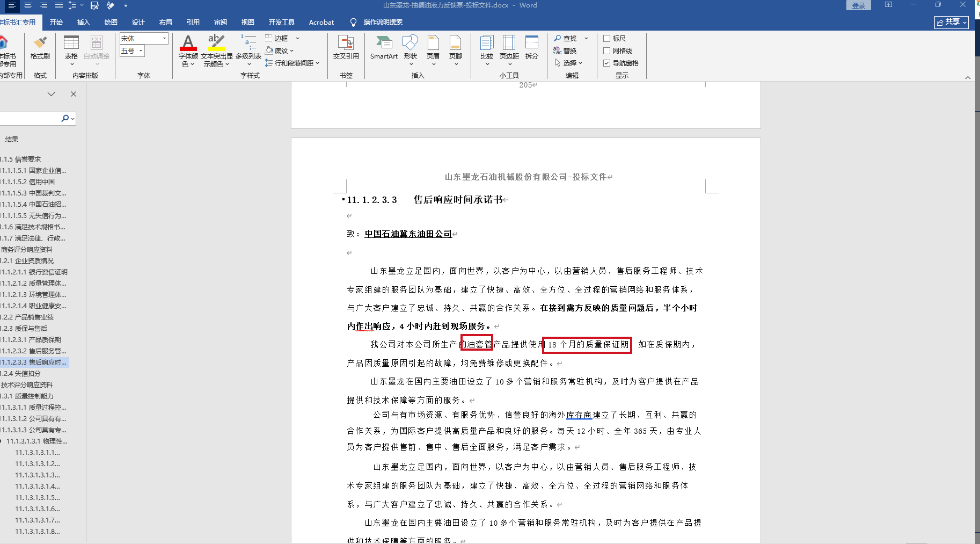Expand the Quick Access Toolbar customize menu
This screenshot has height=544, width=980.
pos(126,5)
